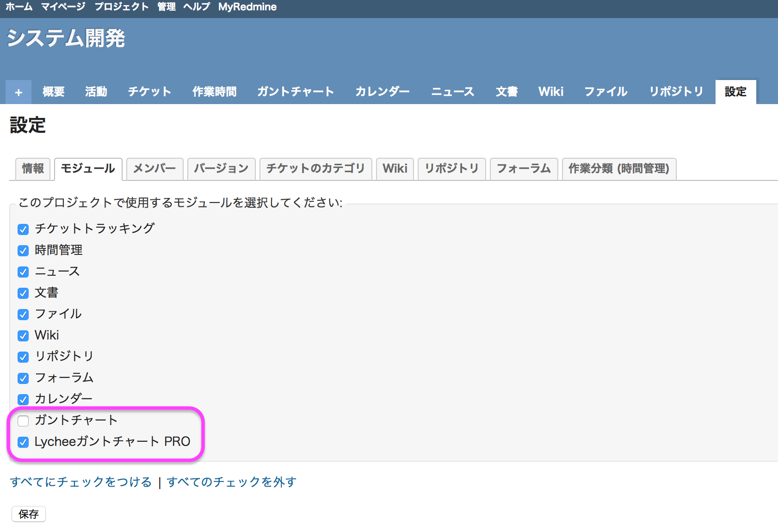Switch to the チケットのカテゴリ tab
The width and height of the screenshot is (778, 532).
[315, 169]
